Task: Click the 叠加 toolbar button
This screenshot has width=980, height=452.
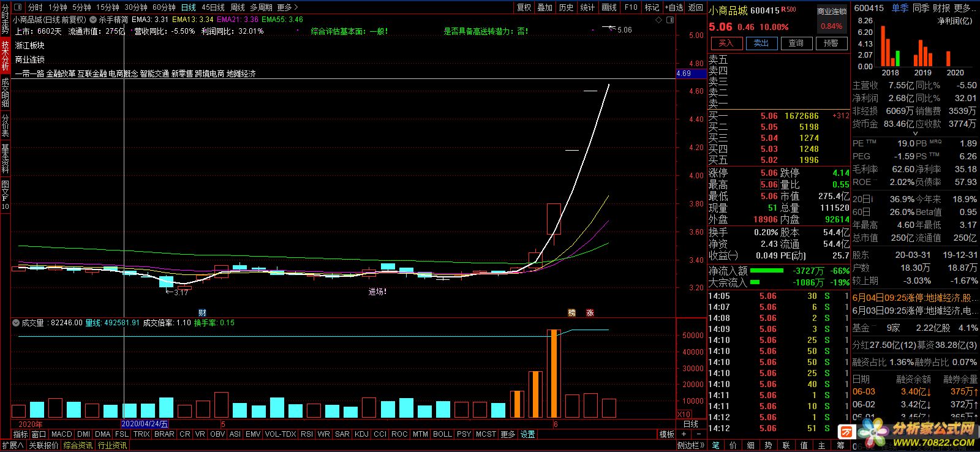Action: point(545,7)
